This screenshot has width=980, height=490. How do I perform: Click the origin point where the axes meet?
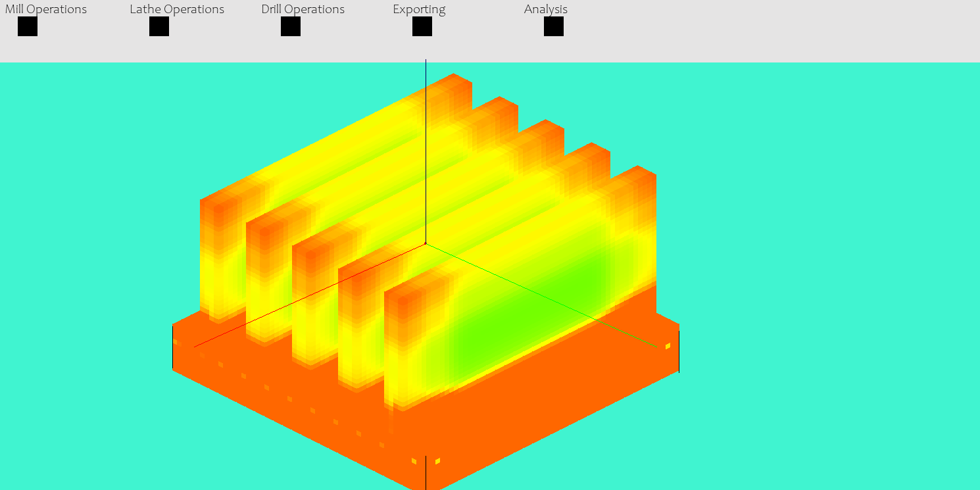coord(426,243)
